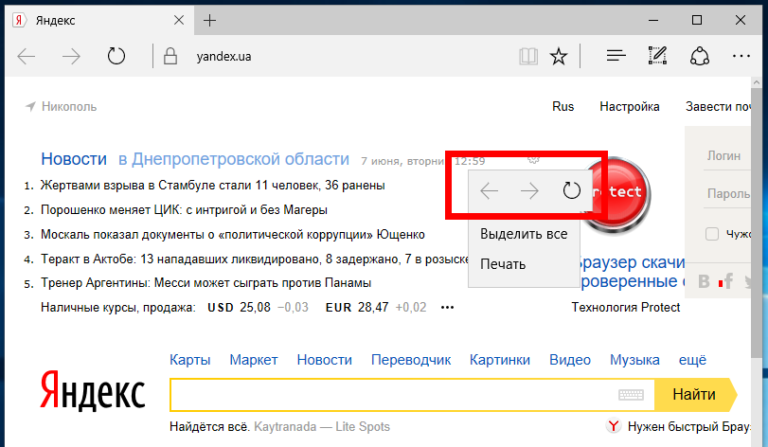Open Edge More actions ellipsis menu
The image size is (768, 447).
[741, 56]
